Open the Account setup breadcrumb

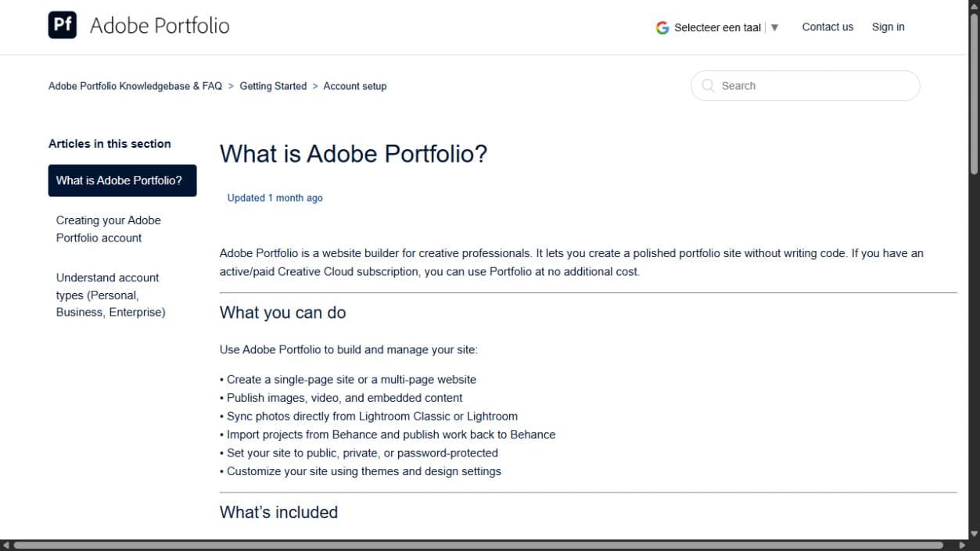coord(355,86)
